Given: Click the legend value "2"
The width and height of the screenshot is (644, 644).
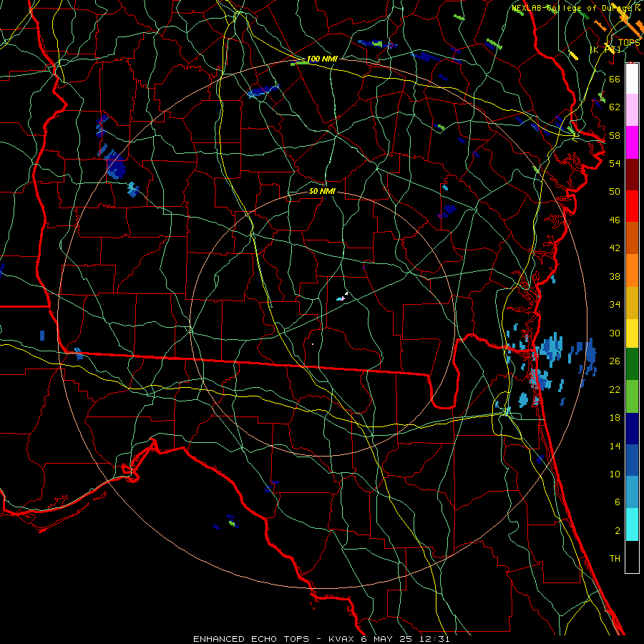Looking at the screenshot, I should click(x=617, y=531).
